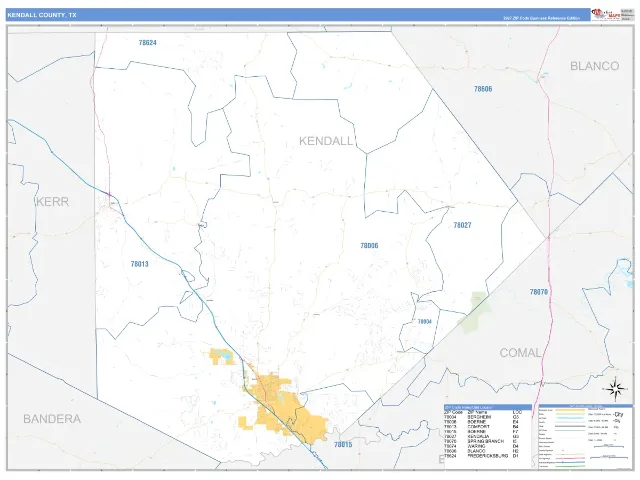Image resolution: width=640 pixels, height=480 pixels.
Task: Click the KENDALL county name label
Action: click(326, 141)
